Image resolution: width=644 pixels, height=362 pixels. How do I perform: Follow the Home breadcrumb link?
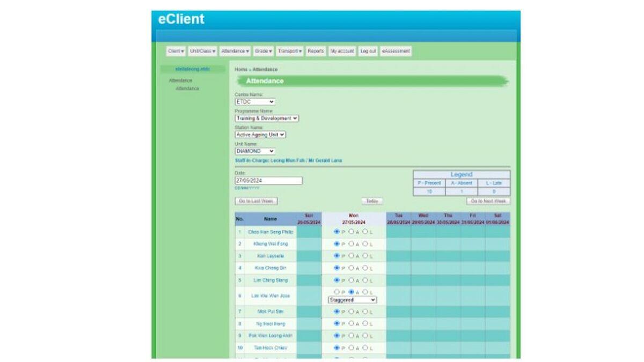[x=240, y=70]
